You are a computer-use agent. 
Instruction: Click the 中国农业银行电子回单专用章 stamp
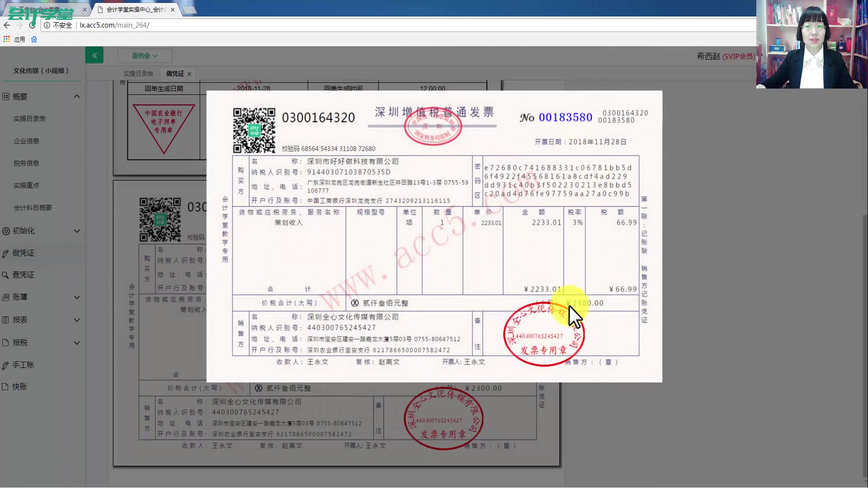(x=164, y=129)
